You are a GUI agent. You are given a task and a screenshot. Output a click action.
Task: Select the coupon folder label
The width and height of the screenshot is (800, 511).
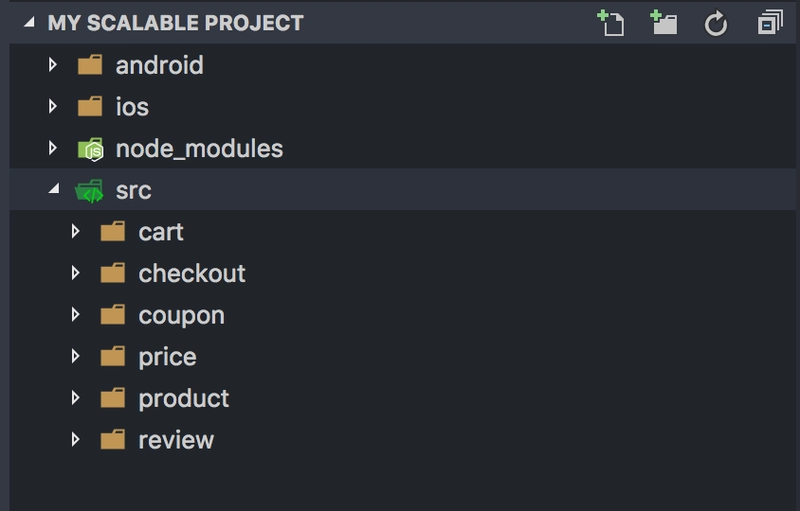tap(182, 316)
